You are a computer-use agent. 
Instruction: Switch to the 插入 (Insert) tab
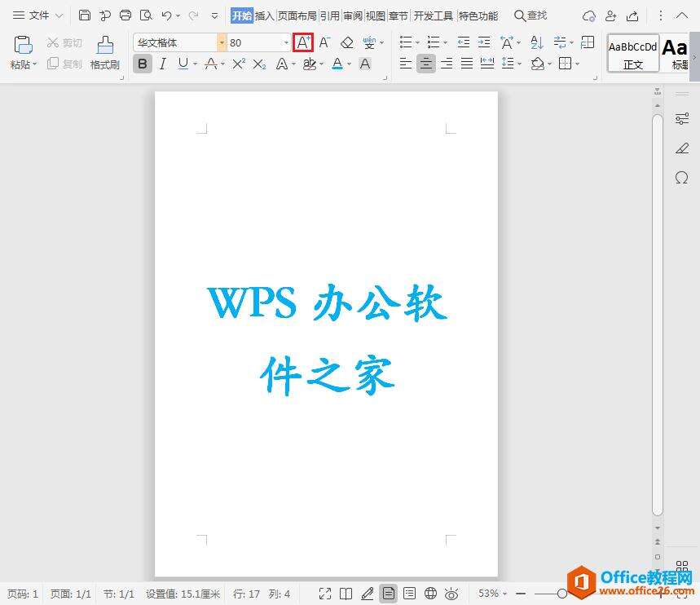pos(264,16)
